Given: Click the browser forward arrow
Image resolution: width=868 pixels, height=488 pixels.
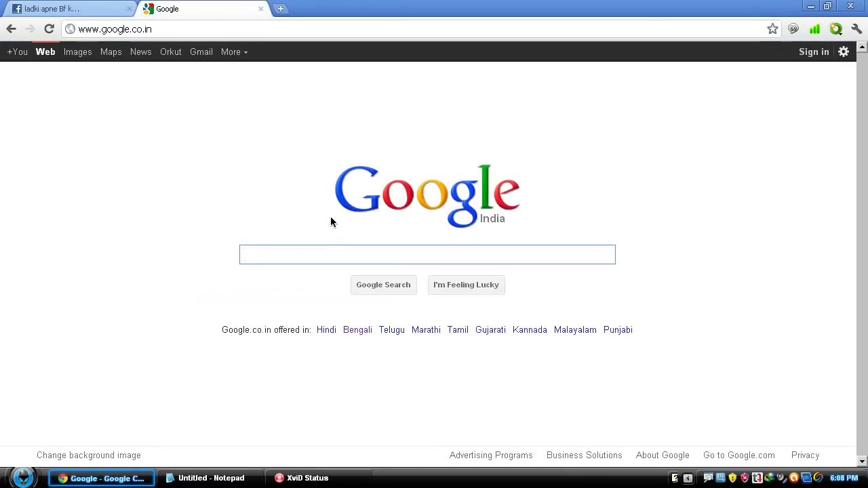Looking at the screenshot, I should pos(30,28).
